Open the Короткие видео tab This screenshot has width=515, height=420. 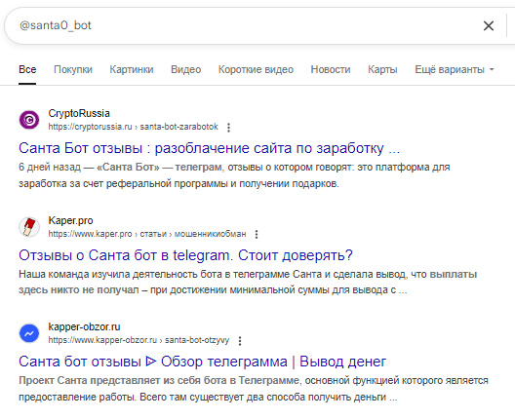tap(256, 69)
